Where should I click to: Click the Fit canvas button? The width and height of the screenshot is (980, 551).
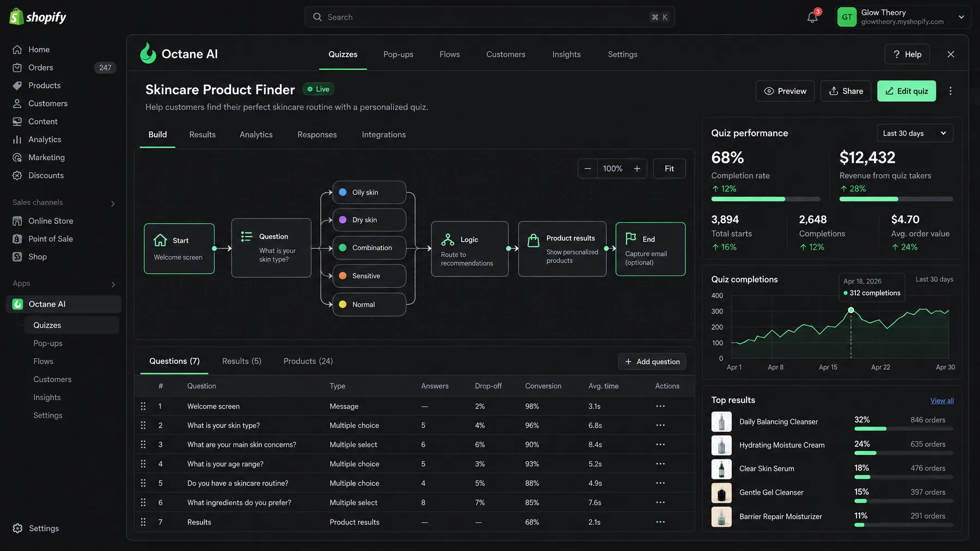point(669,169)
